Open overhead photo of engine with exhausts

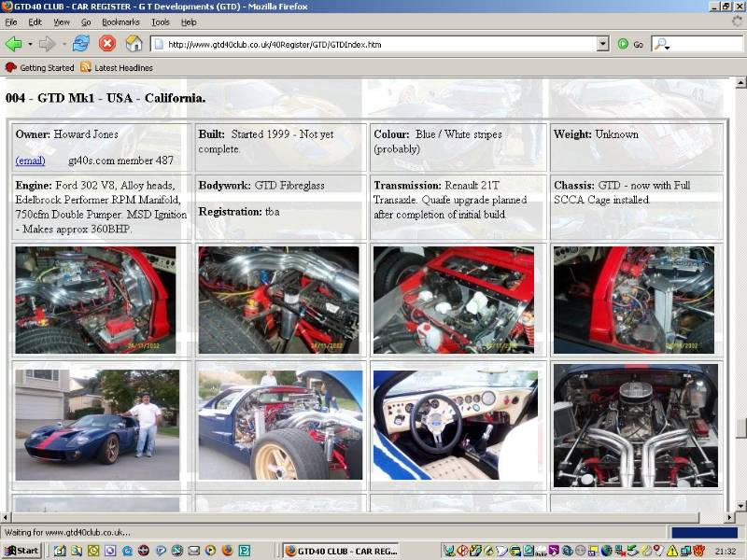(636, 426)
